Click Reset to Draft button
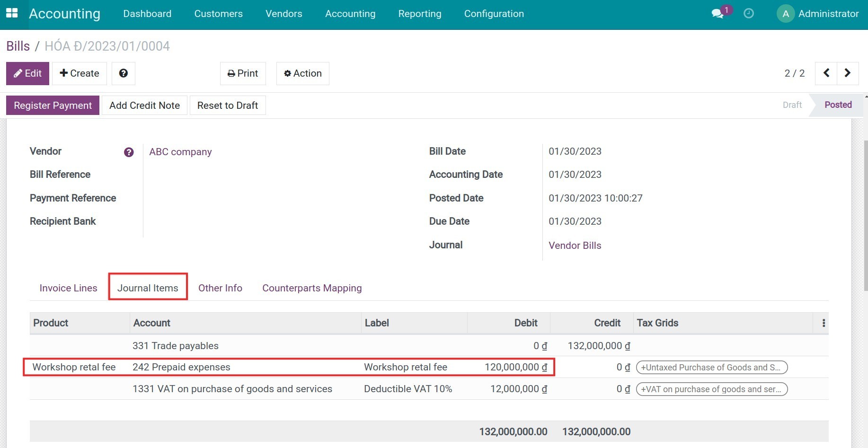This screenshot has width=868, height=448. tap(228, 105)
